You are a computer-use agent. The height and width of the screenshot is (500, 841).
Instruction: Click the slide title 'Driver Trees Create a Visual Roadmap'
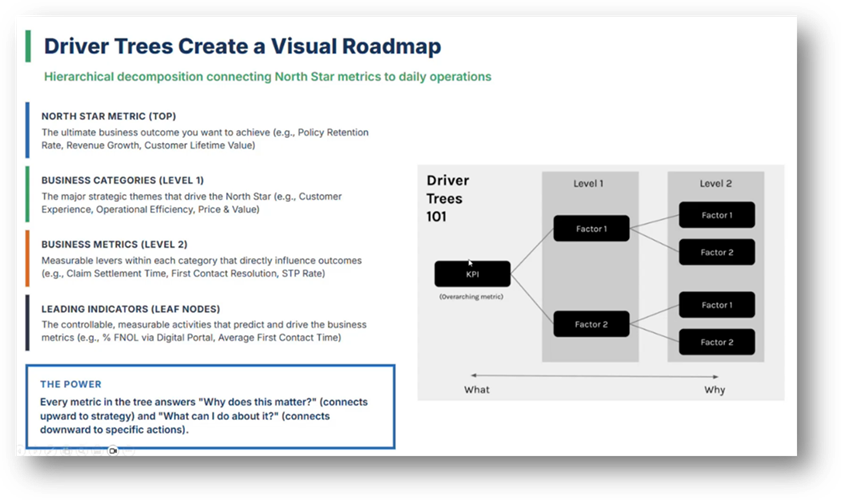point(242,47)
